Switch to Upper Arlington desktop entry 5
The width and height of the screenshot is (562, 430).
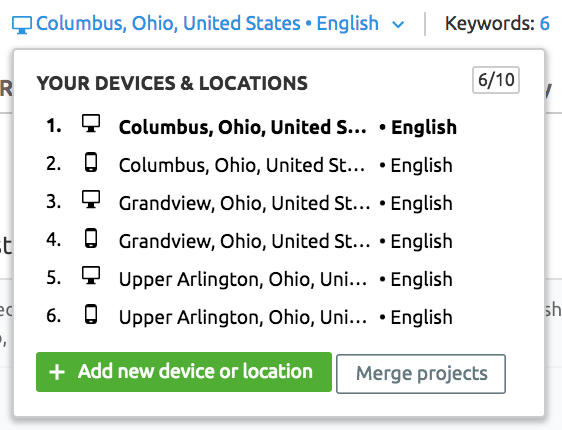(249, 279)
